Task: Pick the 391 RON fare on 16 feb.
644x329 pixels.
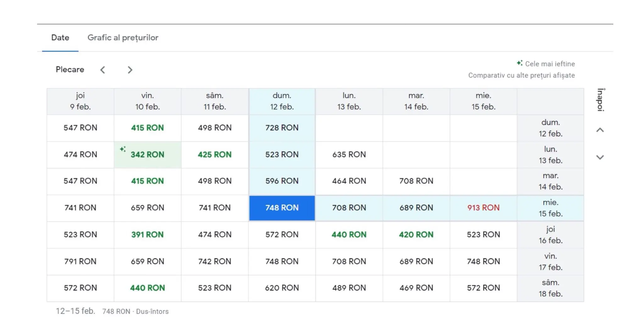Action: [x=147, y=235]
